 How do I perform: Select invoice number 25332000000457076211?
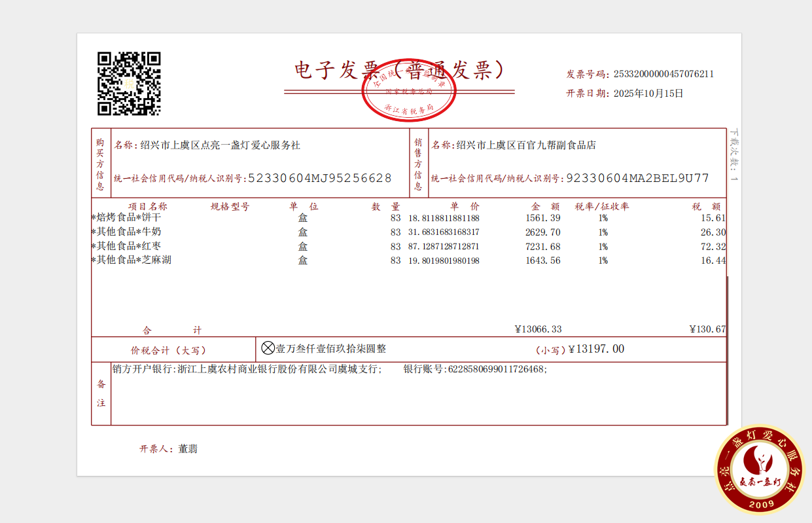663,74
